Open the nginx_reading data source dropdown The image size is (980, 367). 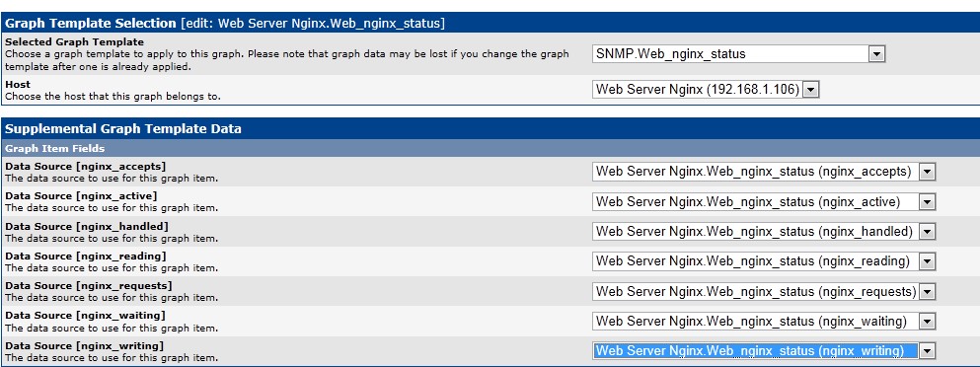[x=764, y=261]
